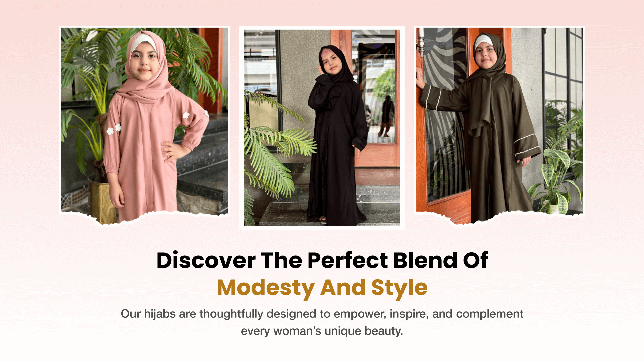Click the word "Style" in golden text
This screenshot has width=644, height=362.
pyautogui.click(x=399, y=288)
